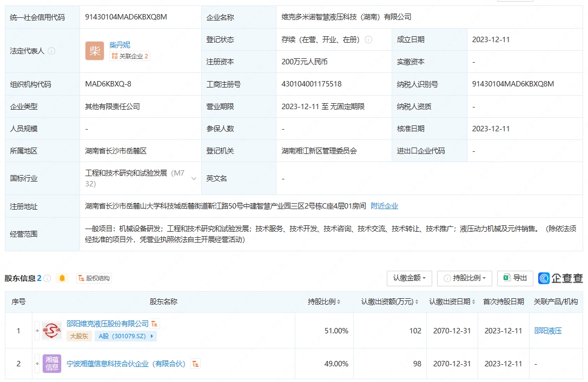The width and height of the screenshot is (588, 382).
Task: Select company name 维克多米诺智慧液压科技
Action: click(346, 17)
